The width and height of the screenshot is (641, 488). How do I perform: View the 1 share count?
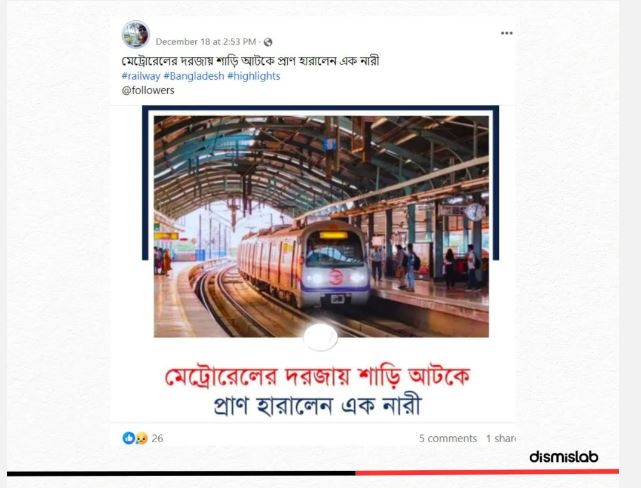pos(501,438)
